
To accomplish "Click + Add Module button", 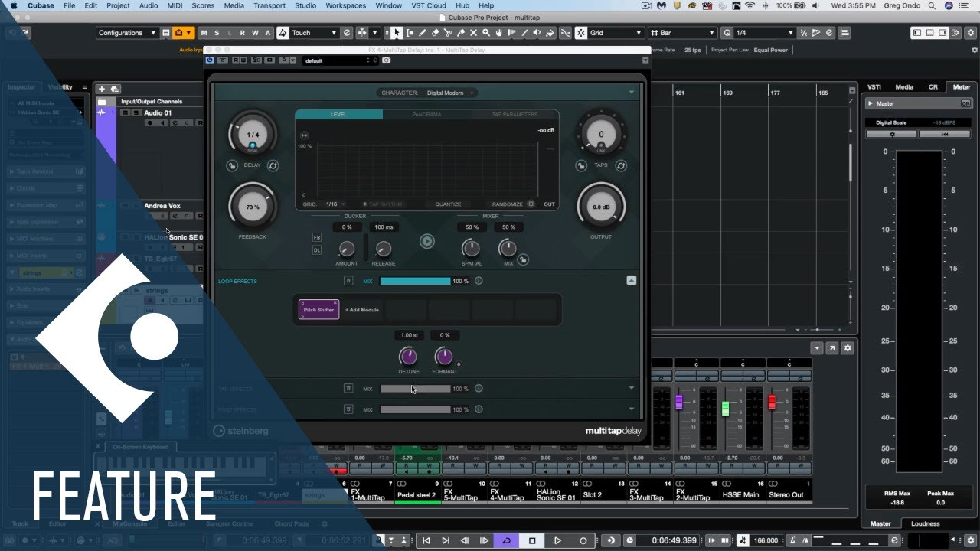I will (x=362, y=310).
